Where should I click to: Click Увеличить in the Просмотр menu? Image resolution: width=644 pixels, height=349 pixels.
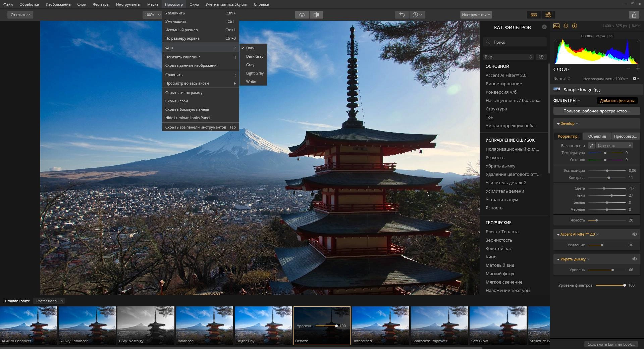(x=200, y=13)
